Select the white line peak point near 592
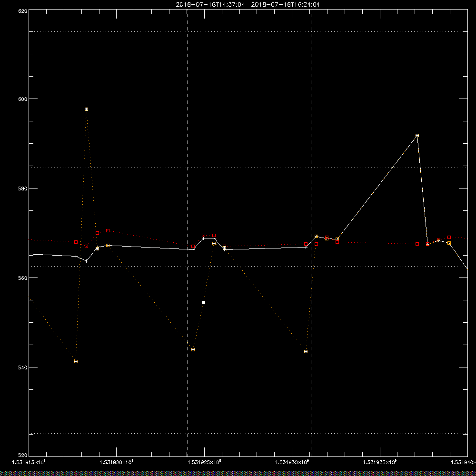Image resolution: width=476 pixels, height=476 pixels. click(x=417, y=135)
